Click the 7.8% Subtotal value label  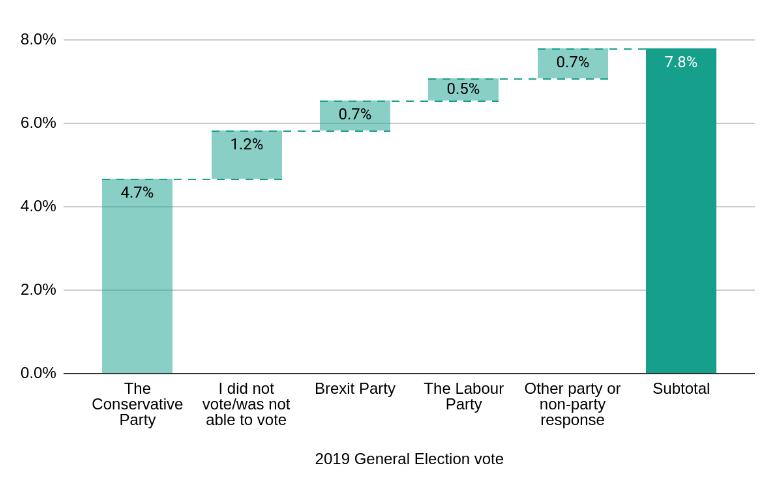(680, 62)
